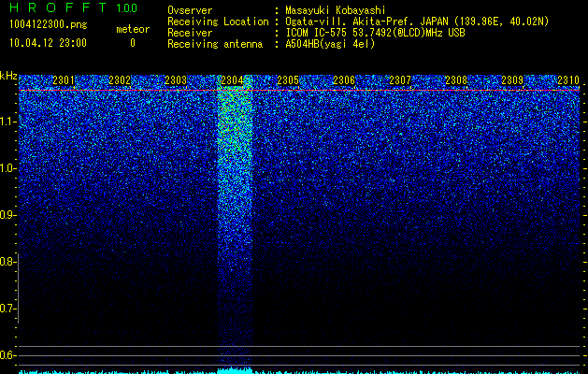This screenshot has height=374, width=588.
Task: Click the A504HB(yagi 4el) antenna text
Action: [330, 44]
